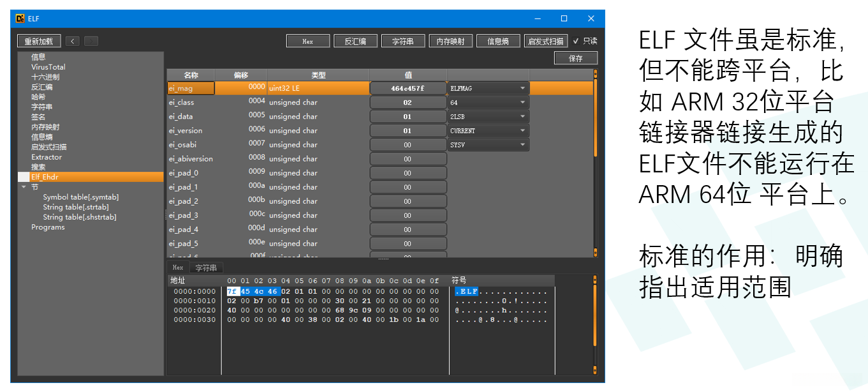Click the ei_osabi value field

[x=408, y=145]
